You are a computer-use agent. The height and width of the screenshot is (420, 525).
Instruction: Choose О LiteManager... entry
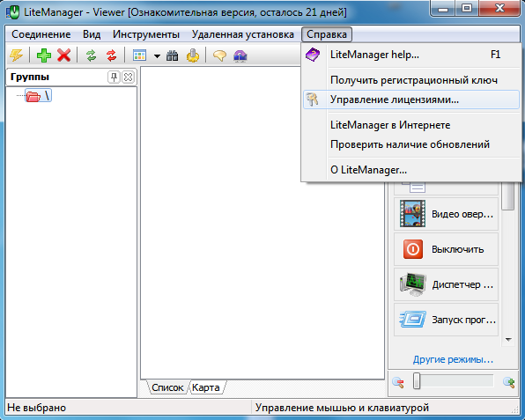point(411,170)
